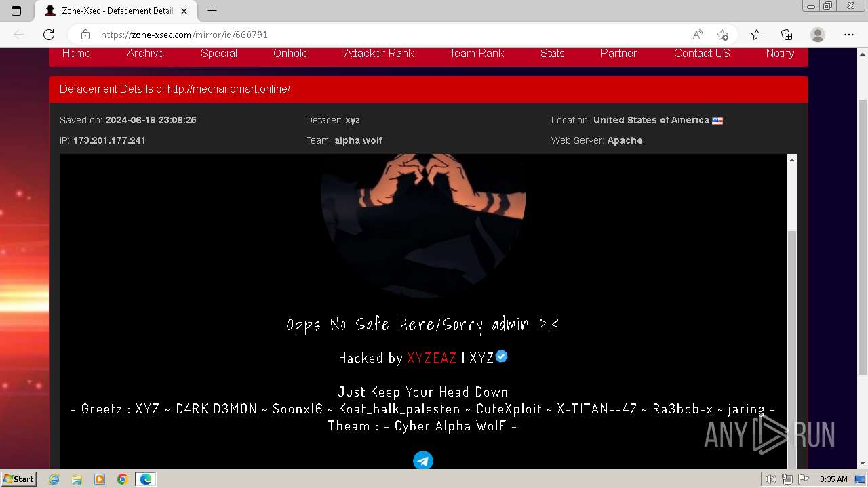Click the browser Back arrow
The width and height of the screenshot is (868, 488).
click(x=19, y=35)
